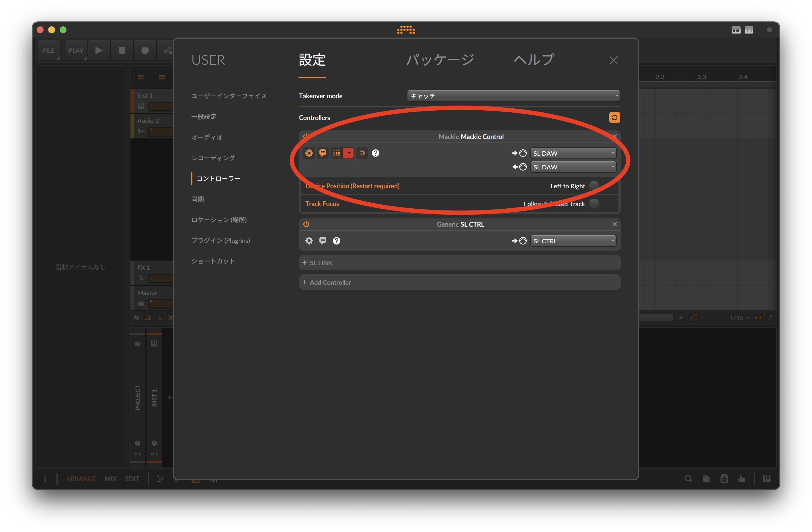The height and width of the screenshot is (532, 812).
Task: Open Mackie Control help question mark
Action: 375,153
